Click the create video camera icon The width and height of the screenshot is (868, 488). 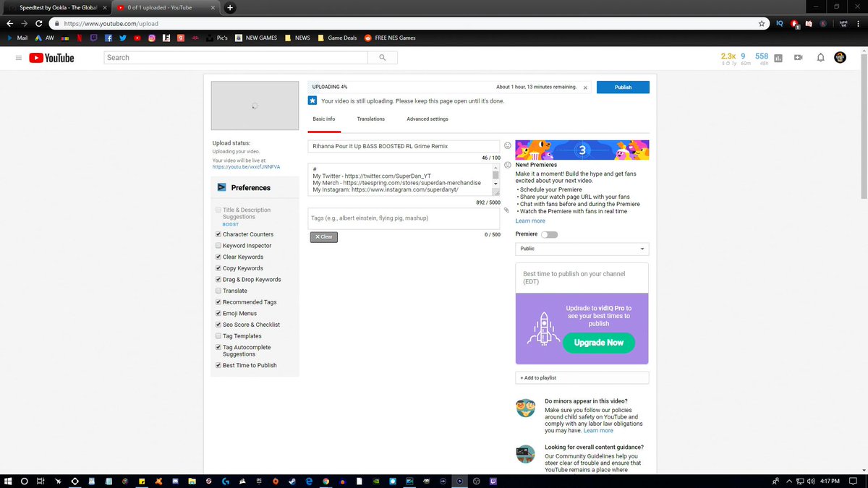(x=799, y=58)
